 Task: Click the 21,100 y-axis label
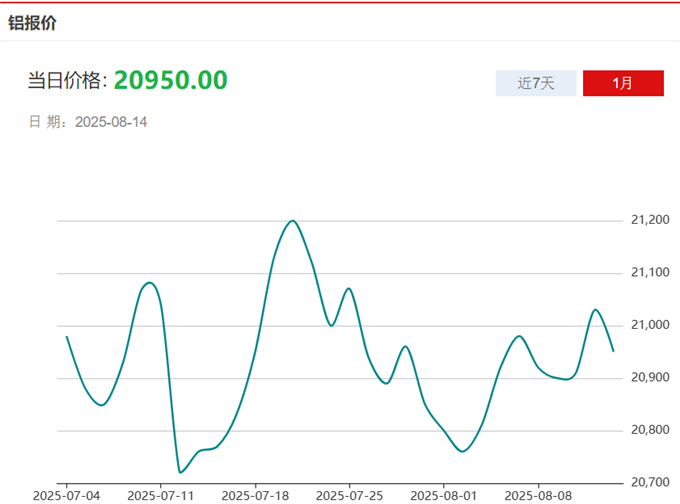[x=650, y=273]
